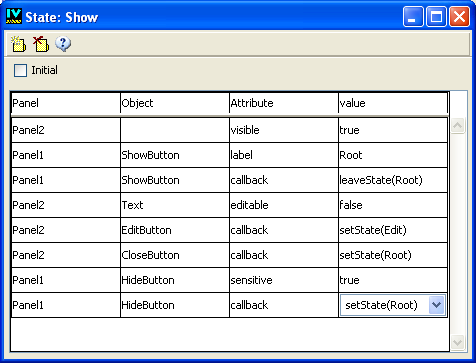Minimize the State: Show window
476x363 pixels.
click(x=413, y=16)
